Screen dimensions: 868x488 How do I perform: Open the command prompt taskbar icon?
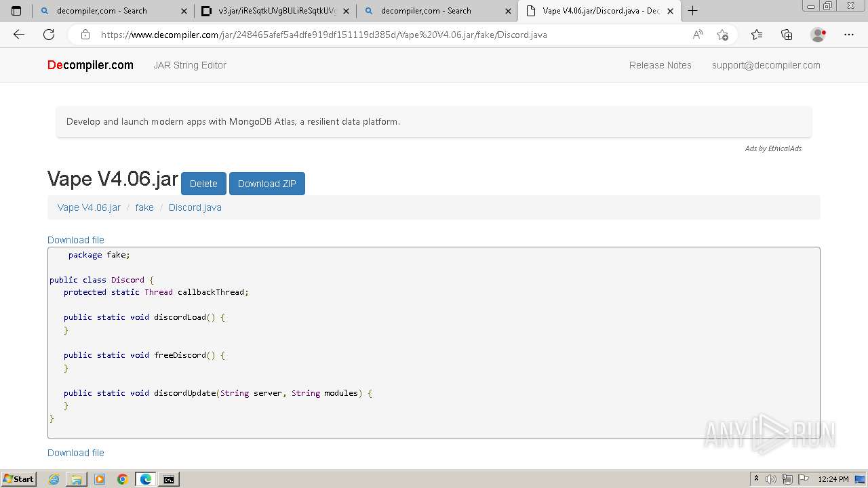pos(169,479)
